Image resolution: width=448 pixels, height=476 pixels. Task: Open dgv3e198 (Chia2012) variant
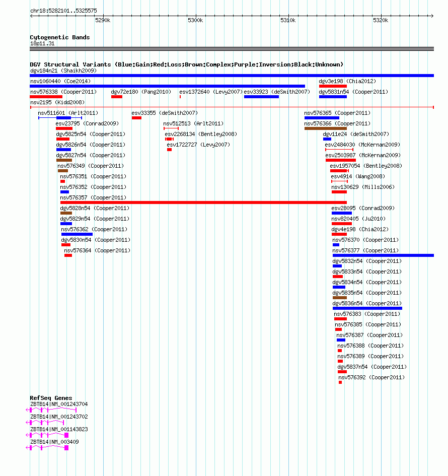pos(347,82)
